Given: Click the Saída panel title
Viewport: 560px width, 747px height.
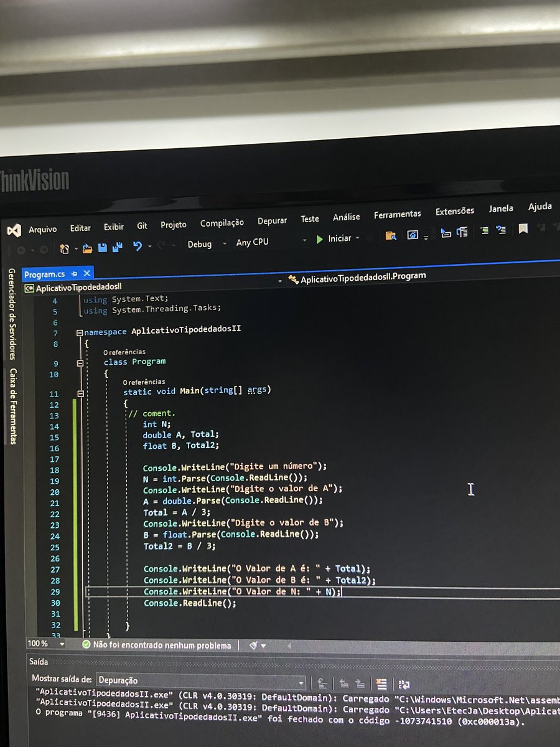Looking at the screenshot, I should tap(39, 661).
